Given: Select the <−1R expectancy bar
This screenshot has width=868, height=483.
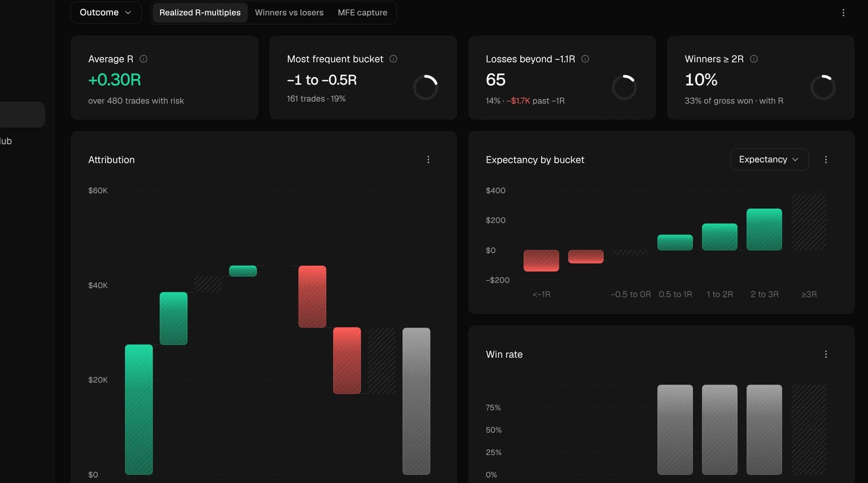Looking at the screenshot, I should click(541, 260).
